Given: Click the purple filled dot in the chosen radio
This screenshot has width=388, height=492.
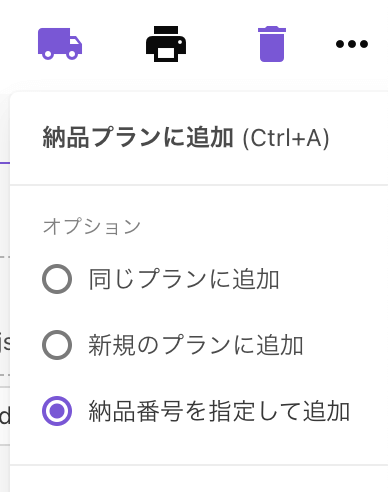Looking at the screenshot, I should coord(57,411).
